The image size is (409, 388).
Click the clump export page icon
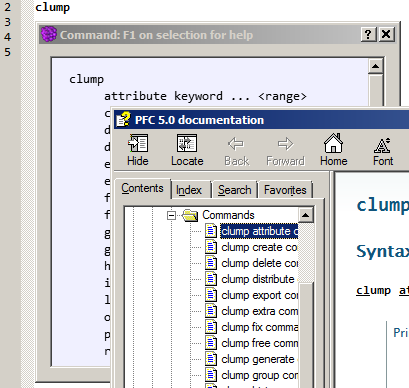tap(211, 295)
